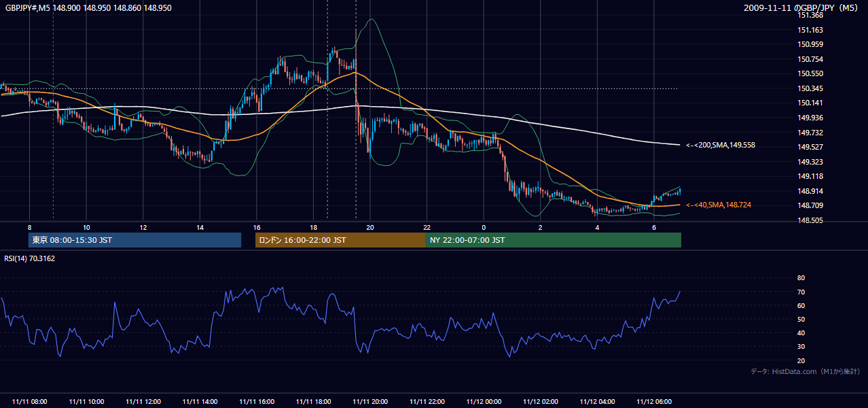
Task: Click price axis value 151.163
Action: [x=811, y=30]
